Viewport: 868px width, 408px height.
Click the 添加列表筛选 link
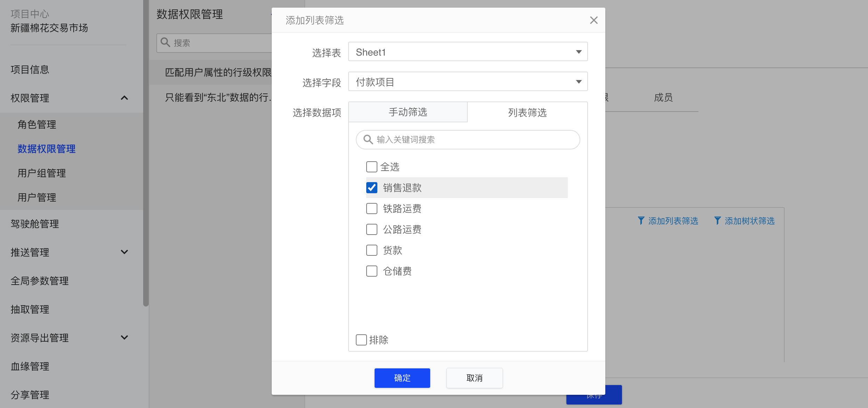point(673,221)
